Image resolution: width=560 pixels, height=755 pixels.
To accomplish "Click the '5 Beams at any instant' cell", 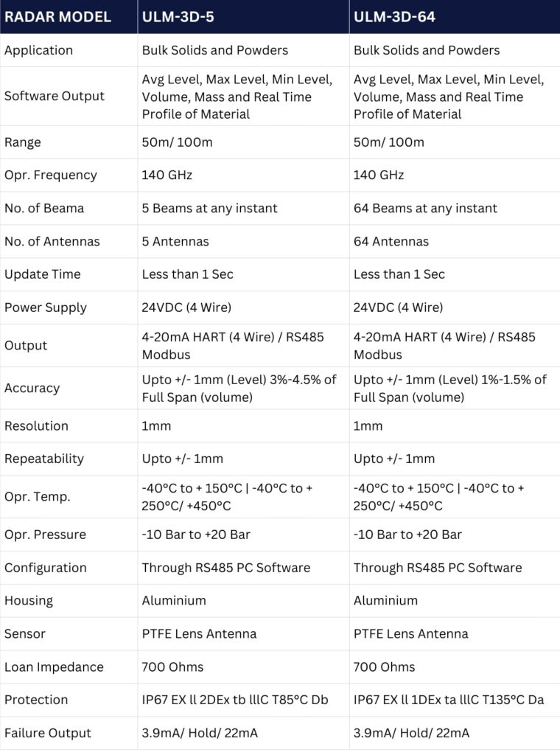I will tap(209, 208).
